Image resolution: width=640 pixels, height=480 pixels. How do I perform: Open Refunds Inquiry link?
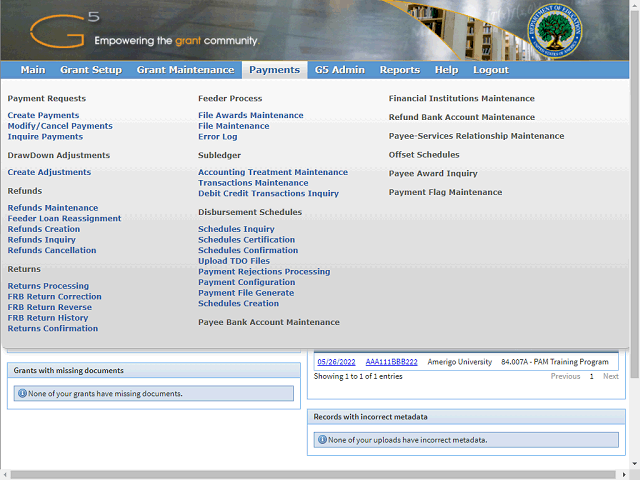[42, 240]
